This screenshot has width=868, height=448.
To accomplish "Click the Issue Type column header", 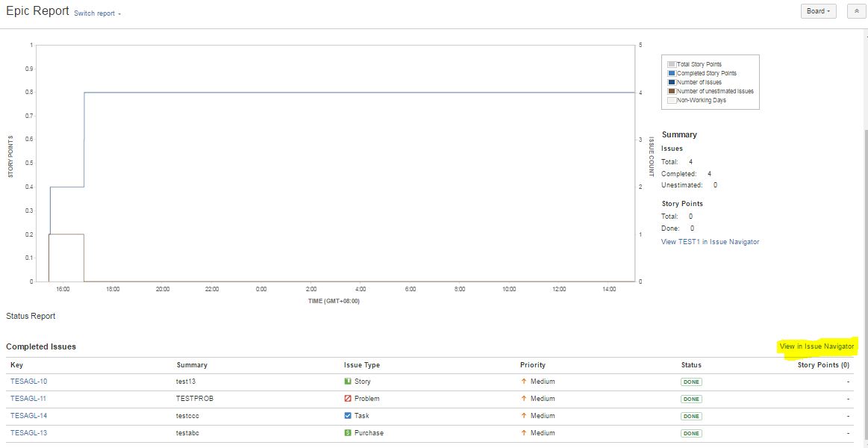I will click(362, 365).
